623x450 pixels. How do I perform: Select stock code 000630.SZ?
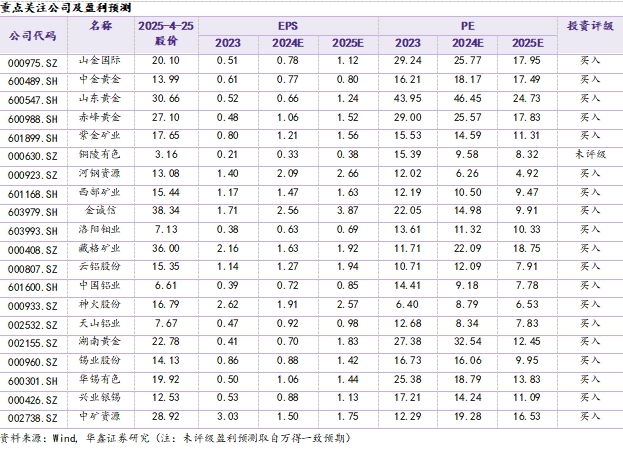coord(33,156)
